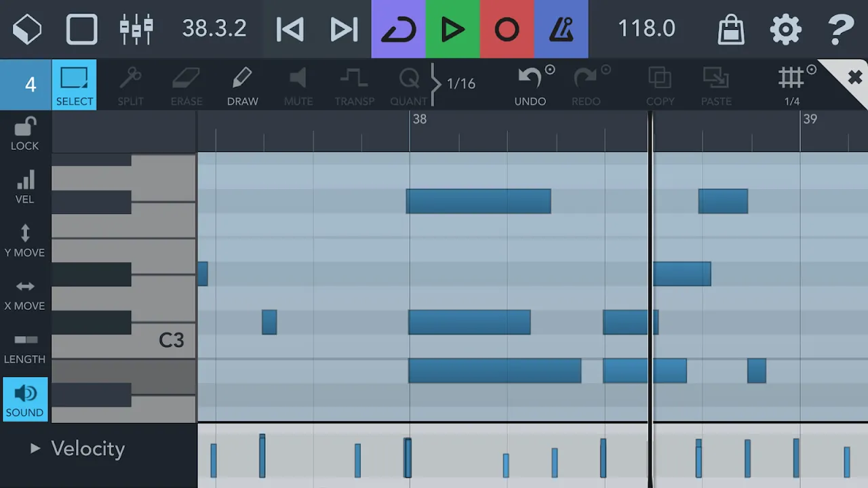
Task: Click the tallest velocity bar near bar 38
Action: tap(408, 457)
